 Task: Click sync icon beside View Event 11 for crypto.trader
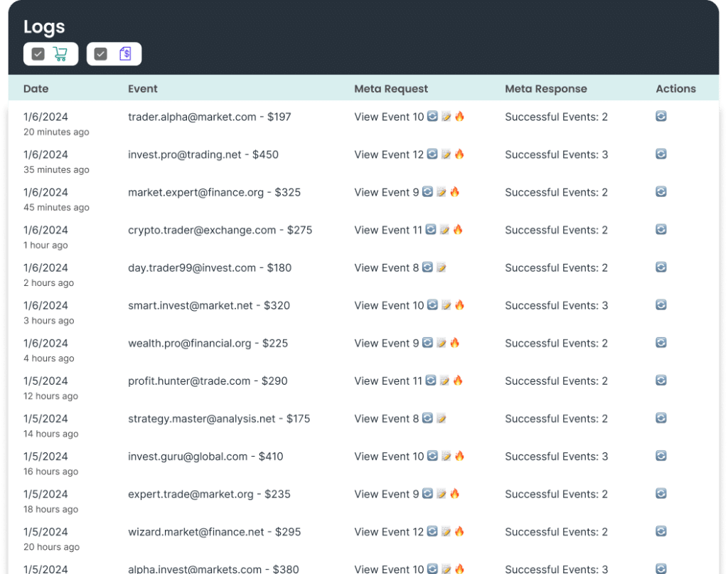430,230
